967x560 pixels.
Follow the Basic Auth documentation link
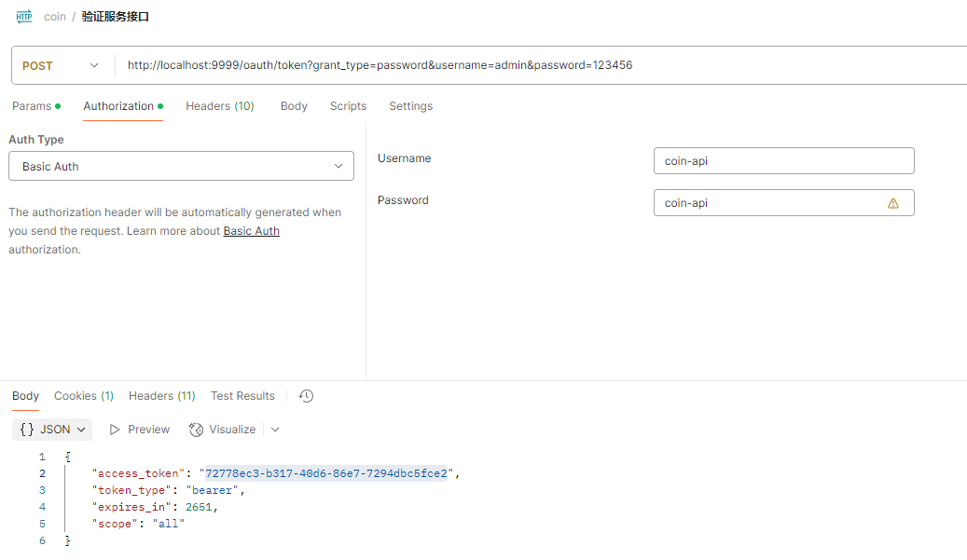click(251, 231)
